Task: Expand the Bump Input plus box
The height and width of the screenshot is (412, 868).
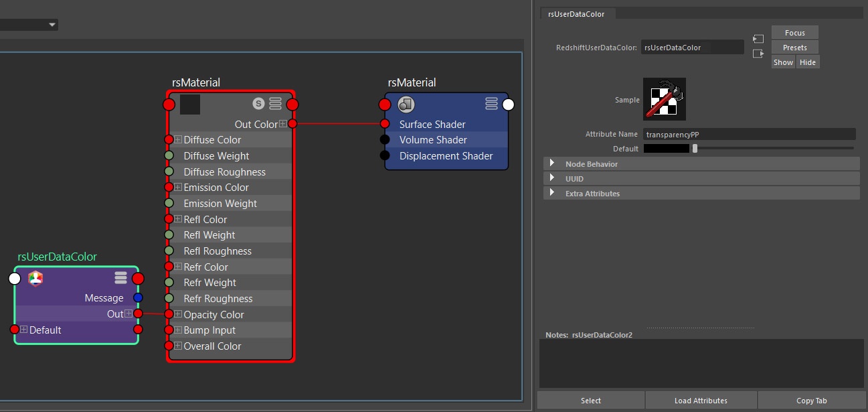Action: (x=178, y=330)
